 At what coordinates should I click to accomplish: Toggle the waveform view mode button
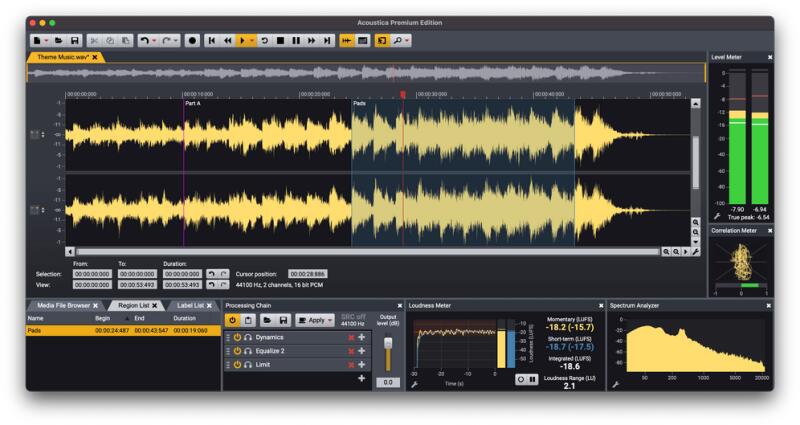click(346, 40)
